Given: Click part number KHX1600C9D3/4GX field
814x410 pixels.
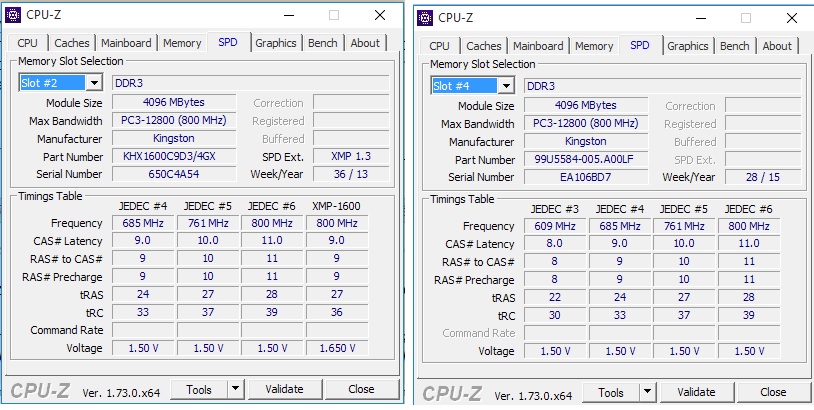Looking at the screenshot, I should point(174,156).
